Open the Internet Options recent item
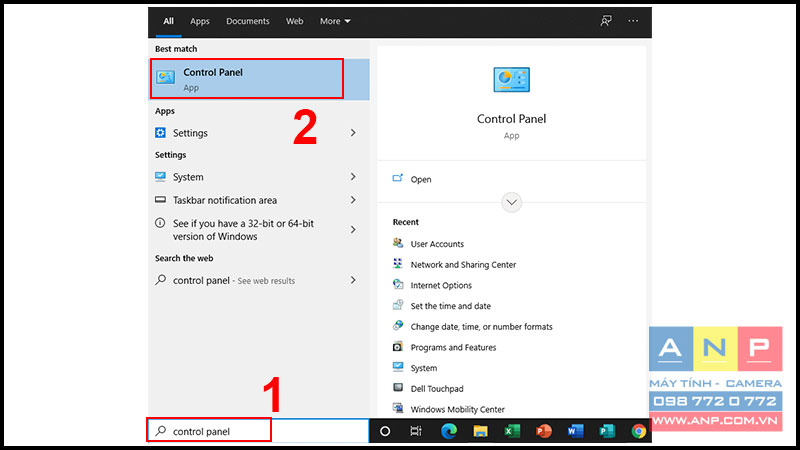Image resolution: width=800 pixels, height=450 pixels. 441,285
